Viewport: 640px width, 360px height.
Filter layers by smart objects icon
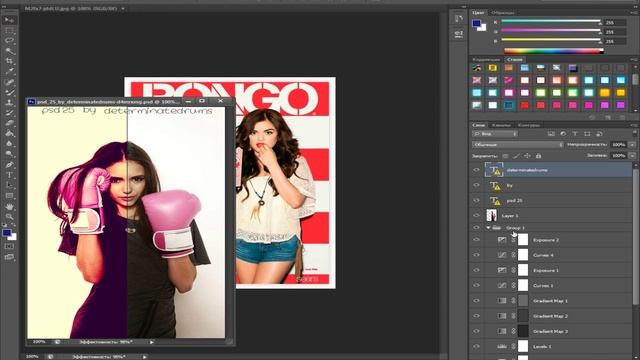[x=599, y=133]
